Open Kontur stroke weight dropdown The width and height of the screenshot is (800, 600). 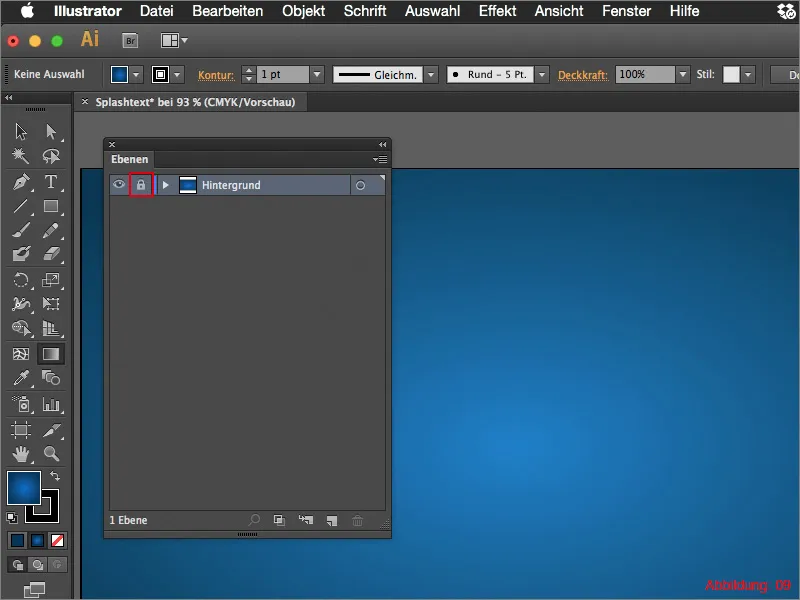tap(317, 74)
